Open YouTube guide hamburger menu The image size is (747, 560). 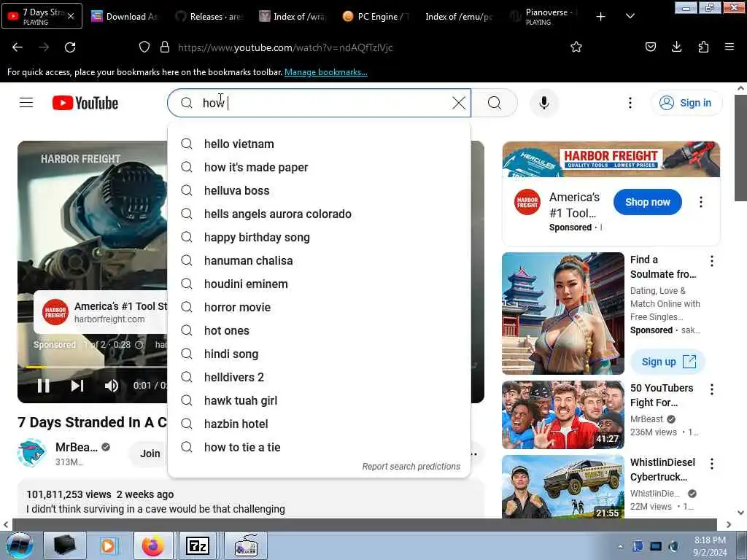tap(26, 103)
